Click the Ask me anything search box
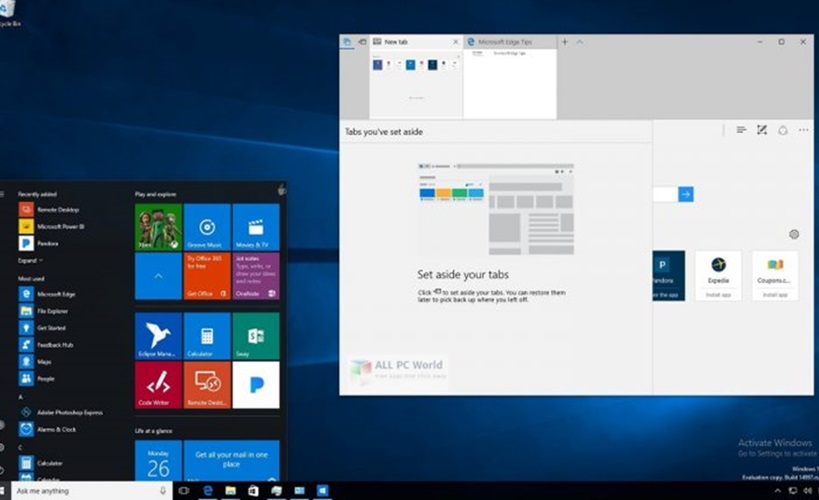 (85, 491)
